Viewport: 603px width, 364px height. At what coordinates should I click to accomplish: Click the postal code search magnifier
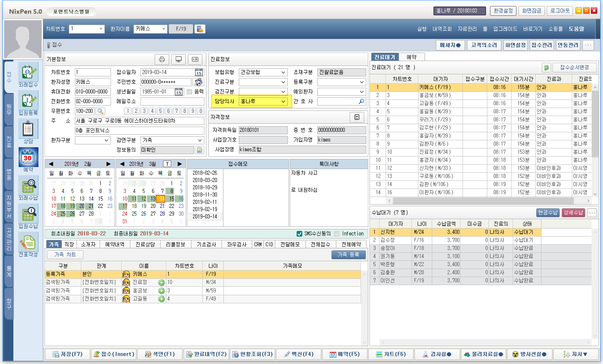[100, 111]
